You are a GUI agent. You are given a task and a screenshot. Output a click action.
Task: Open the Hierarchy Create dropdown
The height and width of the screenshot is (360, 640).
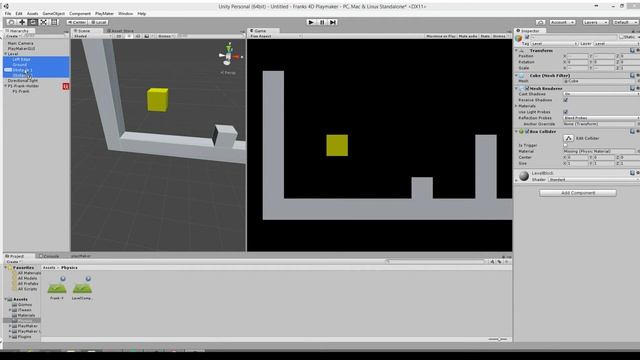point(13,36)
